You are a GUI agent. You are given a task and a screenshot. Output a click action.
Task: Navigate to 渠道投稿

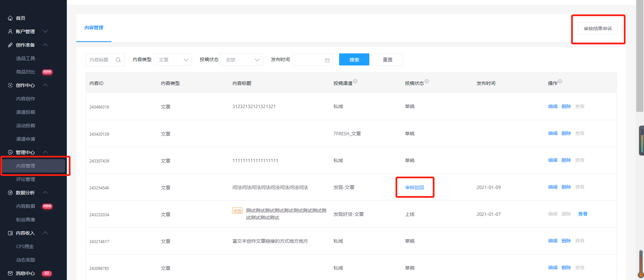point(26,112)
